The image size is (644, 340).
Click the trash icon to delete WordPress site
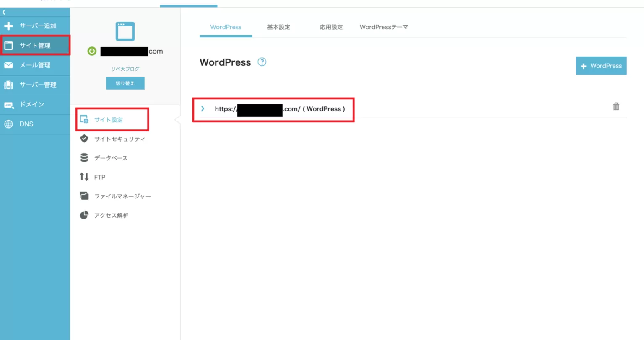pos(616,106)
